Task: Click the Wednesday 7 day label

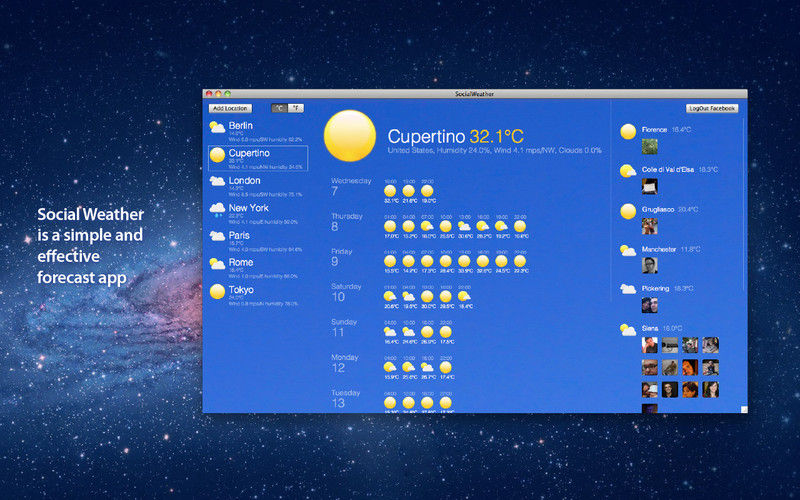Action: click(351, 187)
